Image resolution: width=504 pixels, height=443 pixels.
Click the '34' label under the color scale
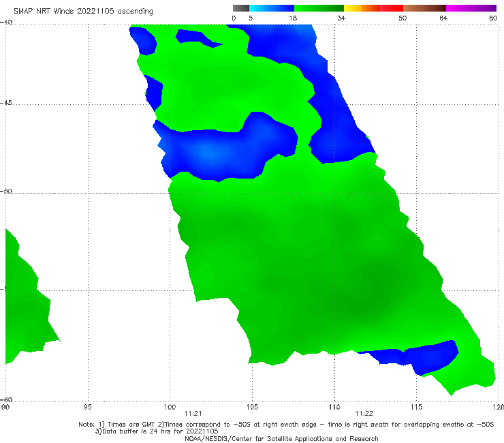coord(341,18)
